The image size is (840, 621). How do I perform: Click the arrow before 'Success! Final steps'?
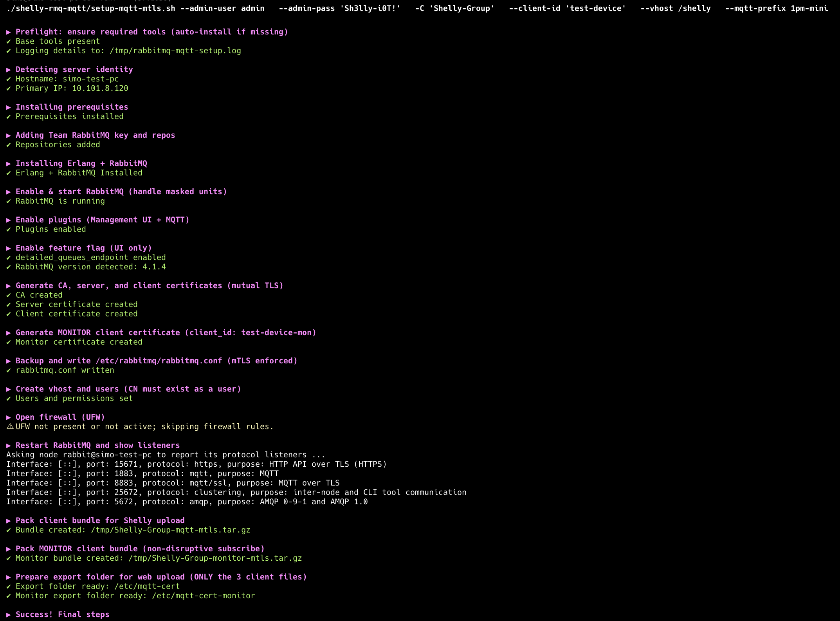pyautogui.click(x=9, y=615)
